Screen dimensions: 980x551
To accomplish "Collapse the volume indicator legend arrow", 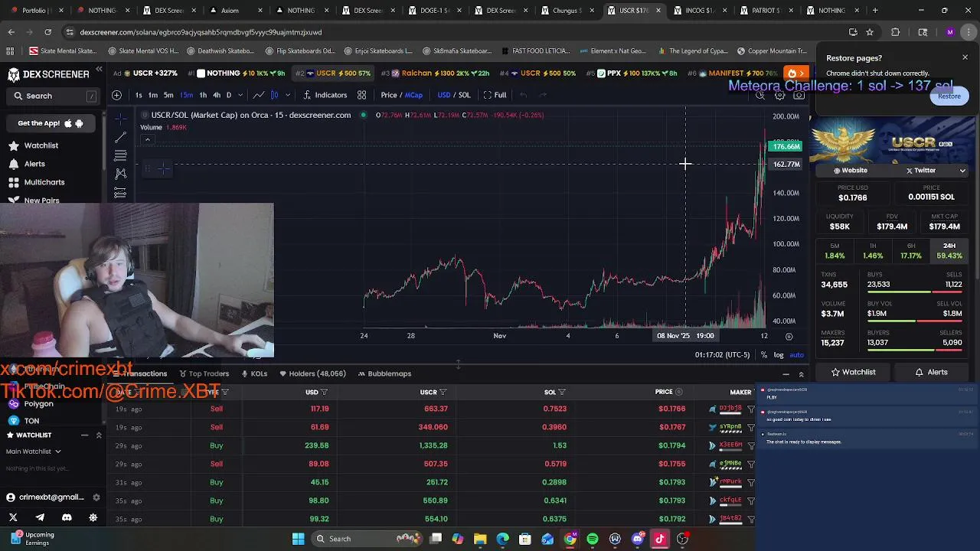I will (x=147, y=139).
